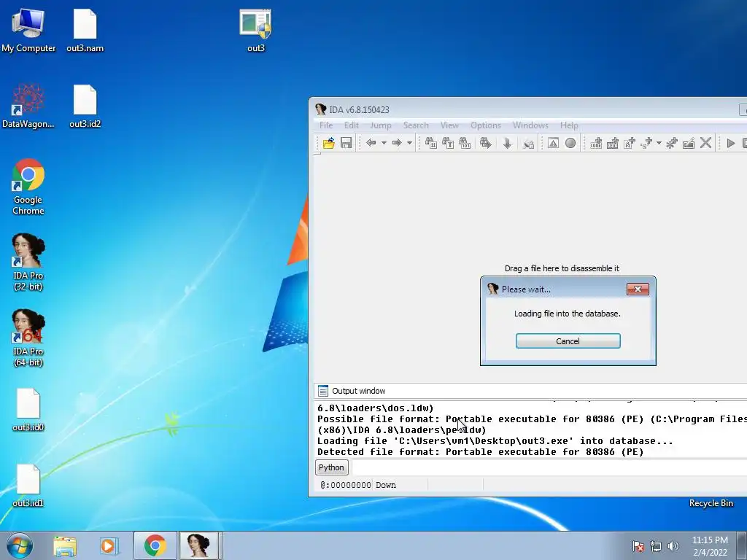Click the 'Down' status bar entry

coord(386,485)
